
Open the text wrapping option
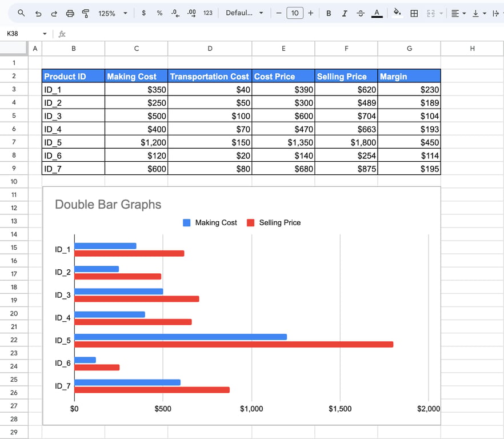(497, 13)
